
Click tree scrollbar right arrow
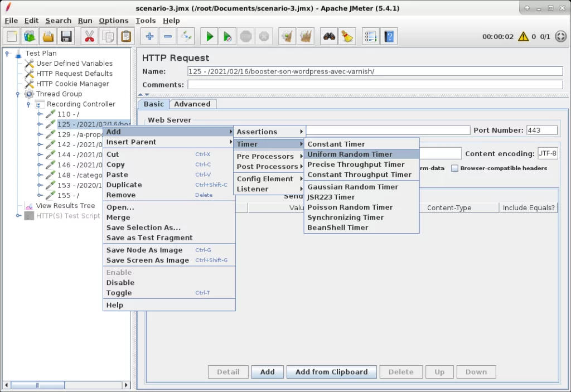pyautogui.click(x=126, y=385)
